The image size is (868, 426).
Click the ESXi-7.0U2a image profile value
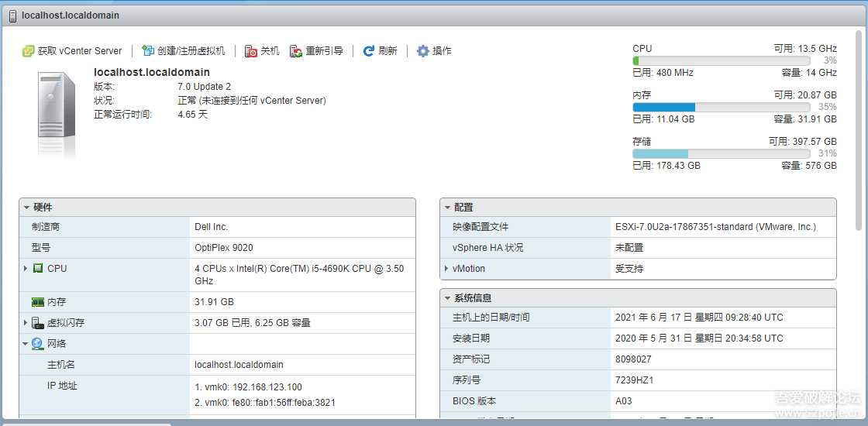point(716,227)
